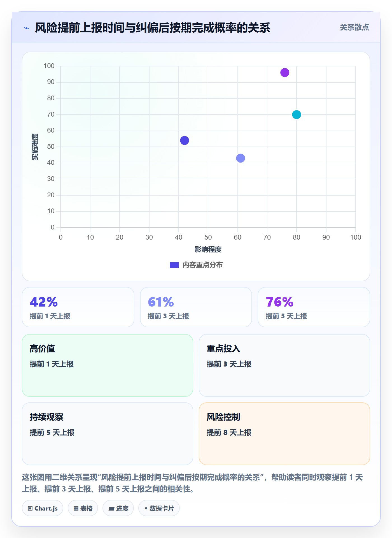Click the Chart.js tag chip
392x538 pixels.
[43, 508]
